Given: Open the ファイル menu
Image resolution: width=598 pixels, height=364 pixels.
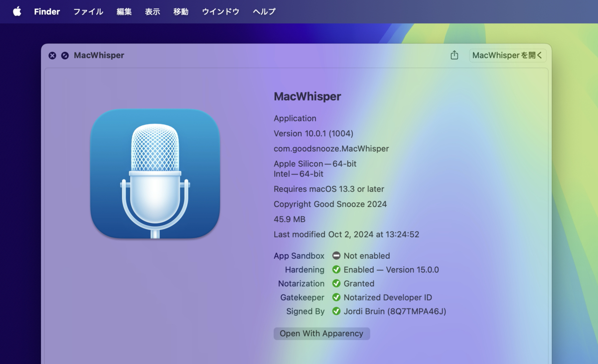Looking at the screenshot, I should 88,12.
